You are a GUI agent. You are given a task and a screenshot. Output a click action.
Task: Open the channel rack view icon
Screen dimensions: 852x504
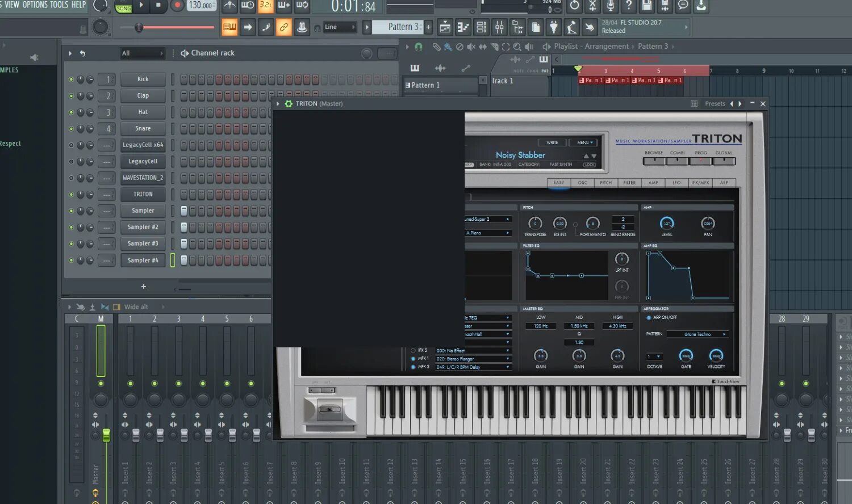coord(481,27)
